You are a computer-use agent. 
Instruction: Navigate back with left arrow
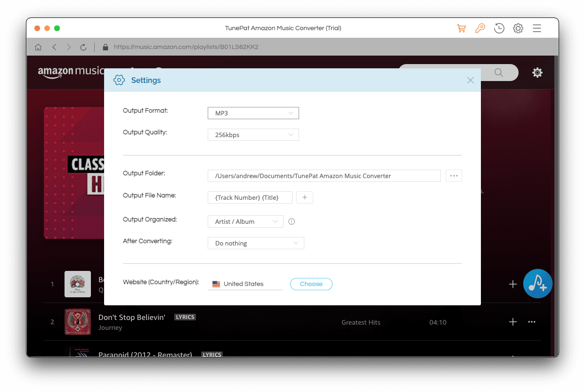point(54,47)
